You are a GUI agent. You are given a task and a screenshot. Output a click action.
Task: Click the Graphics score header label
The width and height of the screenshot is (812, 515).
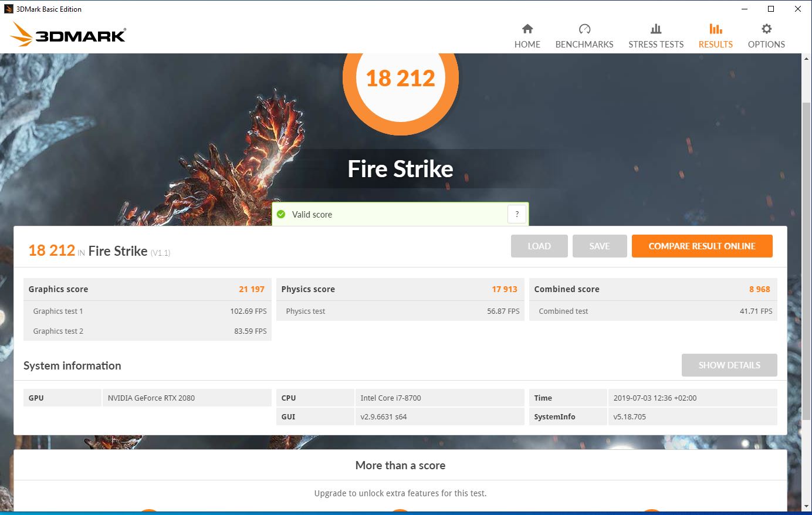pyautogui.click(x=58, y=289)
